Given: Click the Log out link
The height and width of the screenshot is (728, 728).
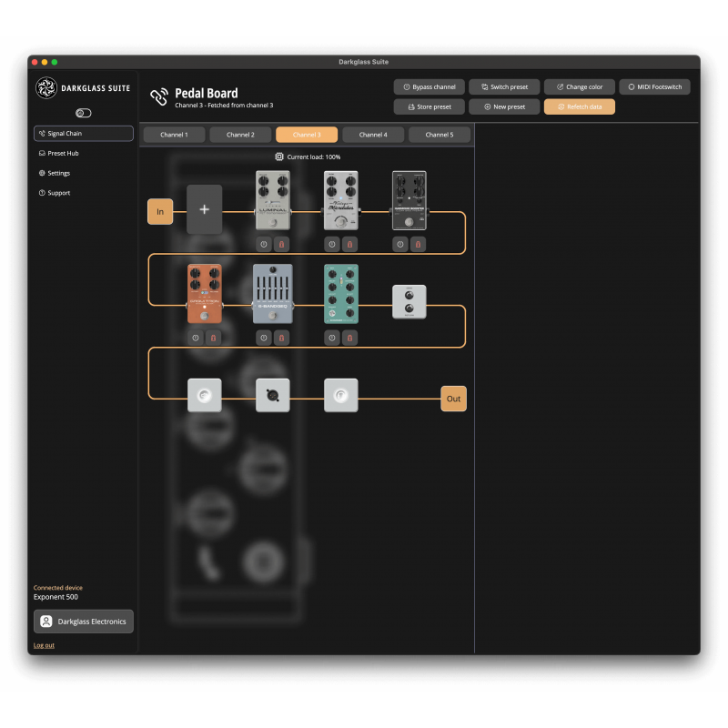Looking at the screenshot, I should click(44, 645).
